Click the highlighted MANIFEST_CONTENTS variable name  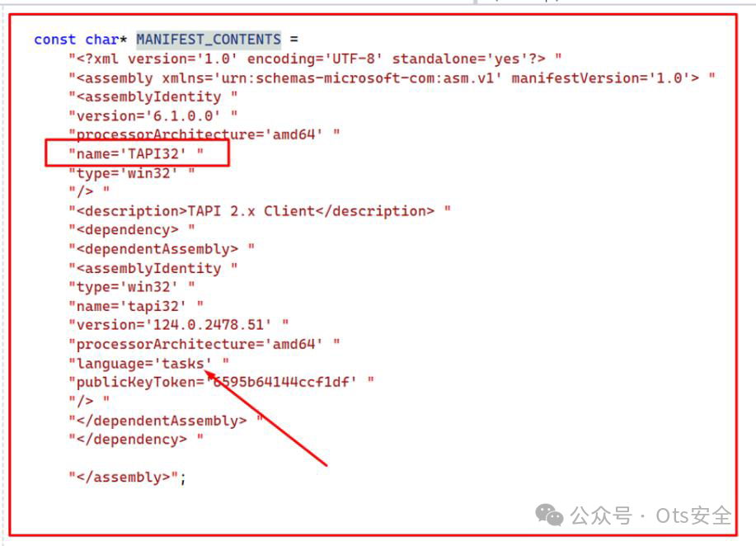(209, 39)
